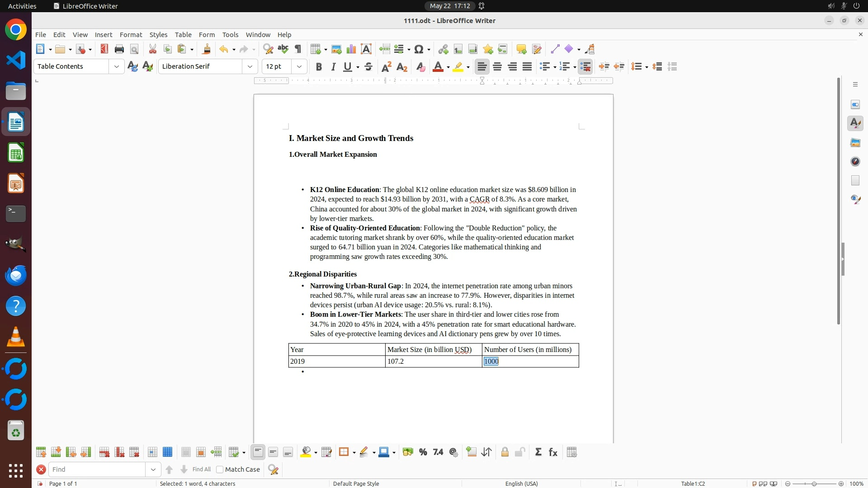Click the Insert Hyperlink icon

(443, 49)
